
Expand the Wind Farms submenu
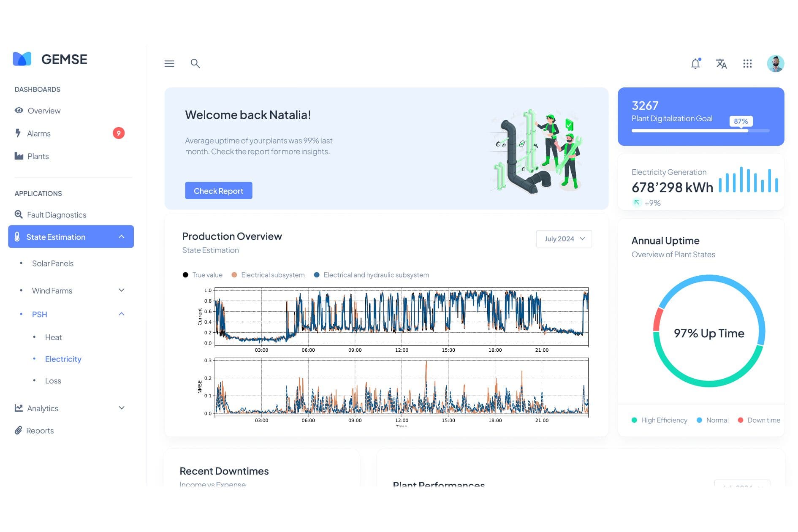tap(122, 290)
